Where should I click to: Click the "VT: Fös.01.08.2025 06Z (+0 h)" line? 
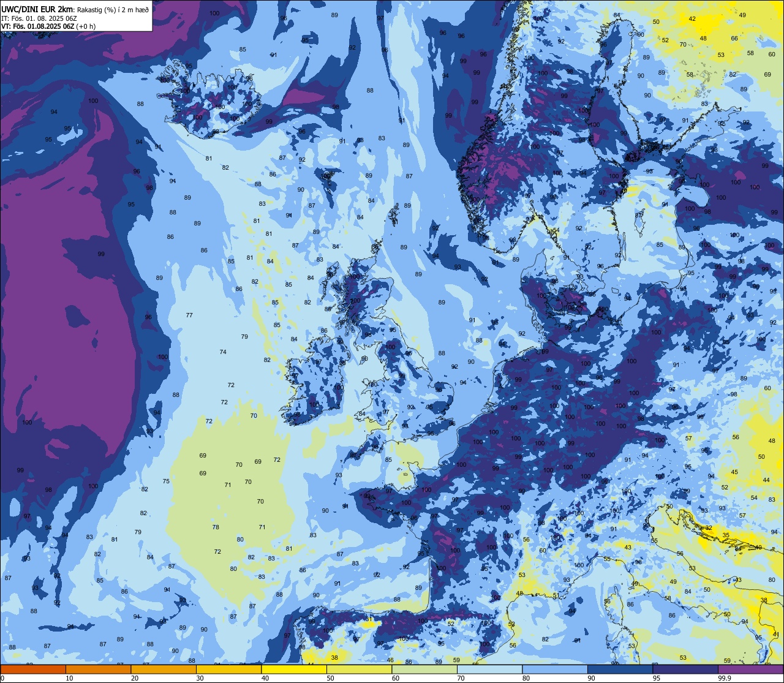(x=48, y=26)
